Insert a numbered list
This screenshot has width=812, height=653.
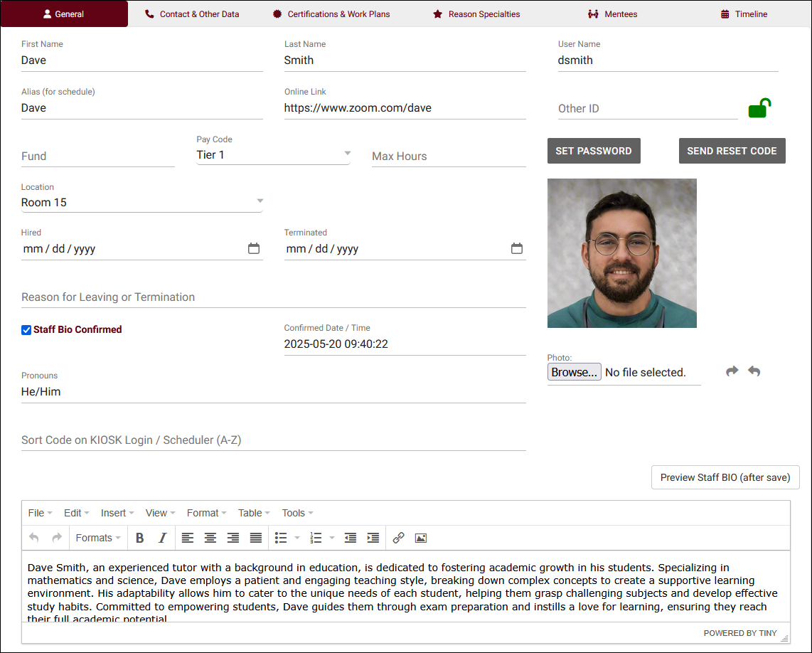pyautogui.click(x=316, y=538)
